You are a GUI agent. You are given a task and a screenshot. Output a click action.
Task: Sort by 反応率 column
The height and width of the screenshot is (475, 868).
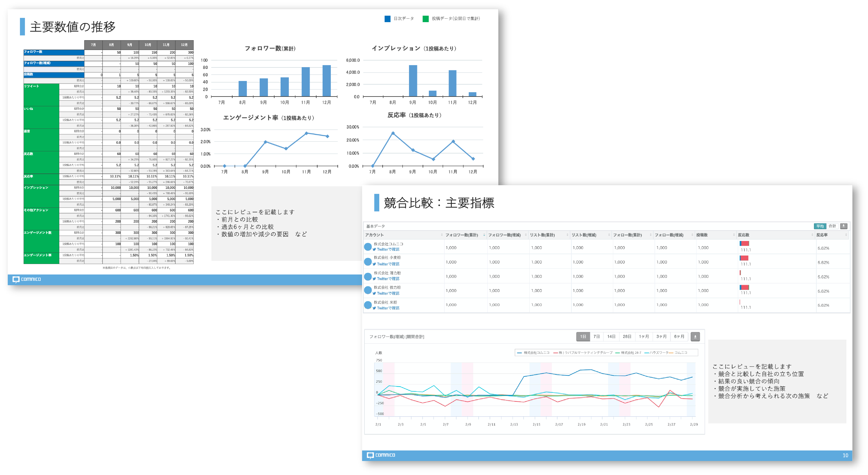(x=832, y=235)
